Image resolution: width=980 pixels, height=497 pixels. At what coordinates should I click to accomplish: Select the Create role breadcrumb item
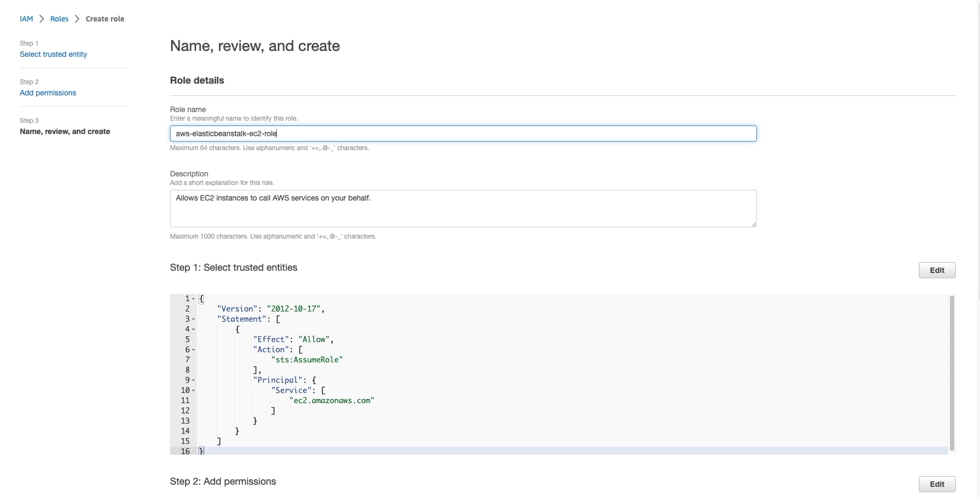click(105, 18)
